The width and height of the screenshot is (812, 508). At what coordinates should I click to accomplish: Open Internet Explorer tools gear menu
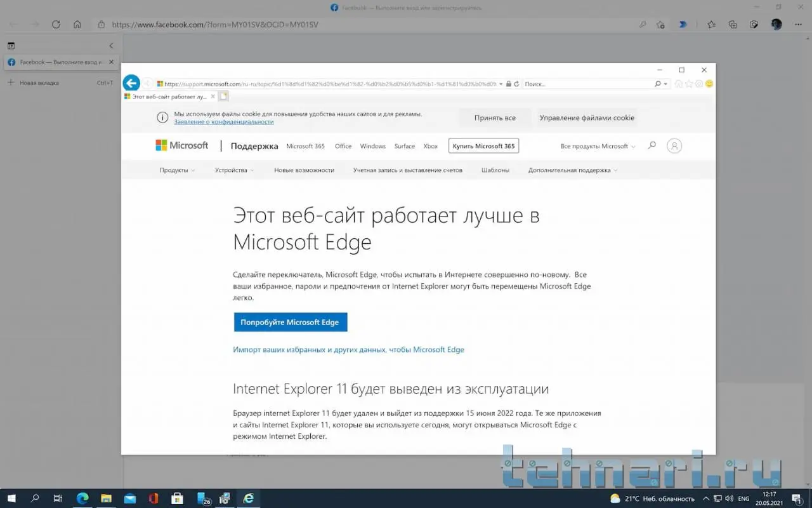699,84
